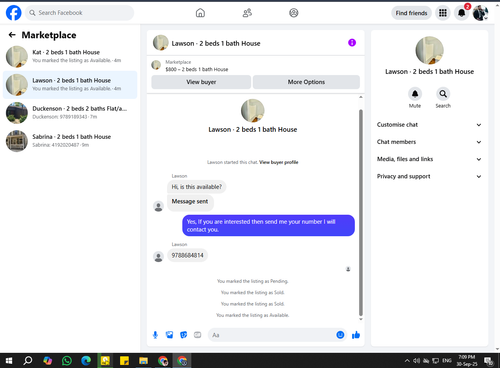Search in conversation magnifier icon
The image size is (500, 368).
443,94
